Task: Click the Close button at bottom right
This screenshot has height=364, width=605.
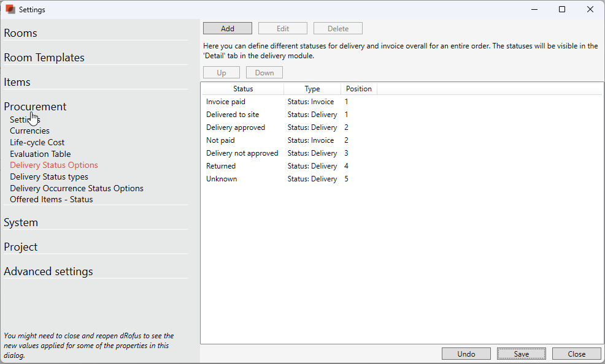Action: tap(576, 354)
